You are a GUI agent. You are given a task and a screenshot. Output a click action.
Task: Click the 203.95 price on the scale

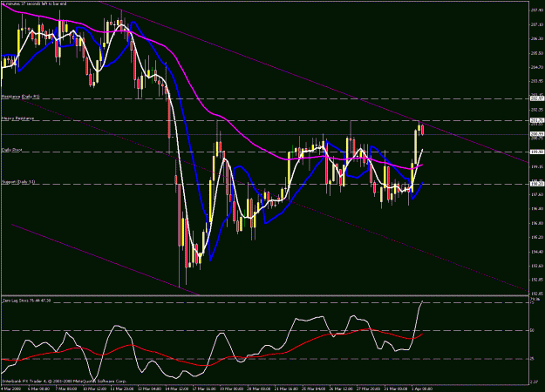click(x=537, y=81)
